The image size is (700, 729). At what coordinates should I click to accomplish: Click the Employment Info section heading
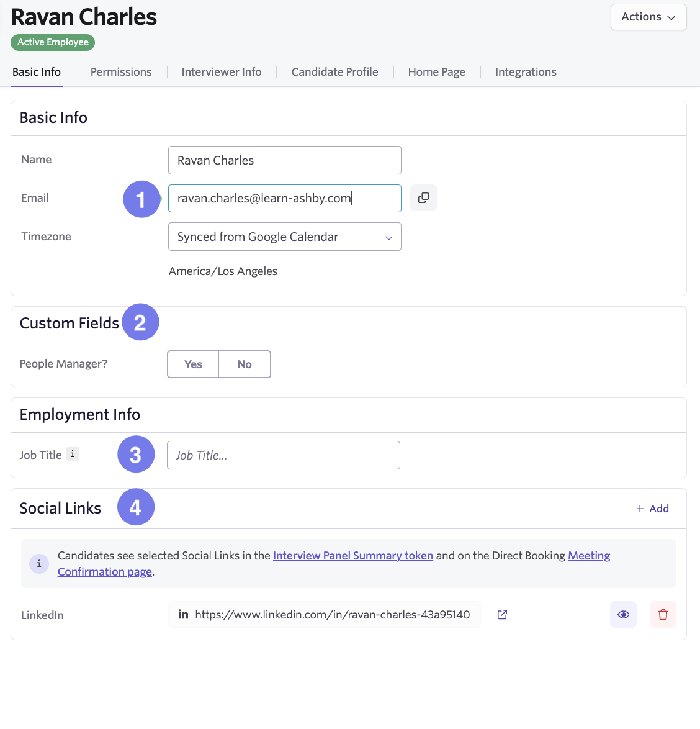(x=80, y=414)
